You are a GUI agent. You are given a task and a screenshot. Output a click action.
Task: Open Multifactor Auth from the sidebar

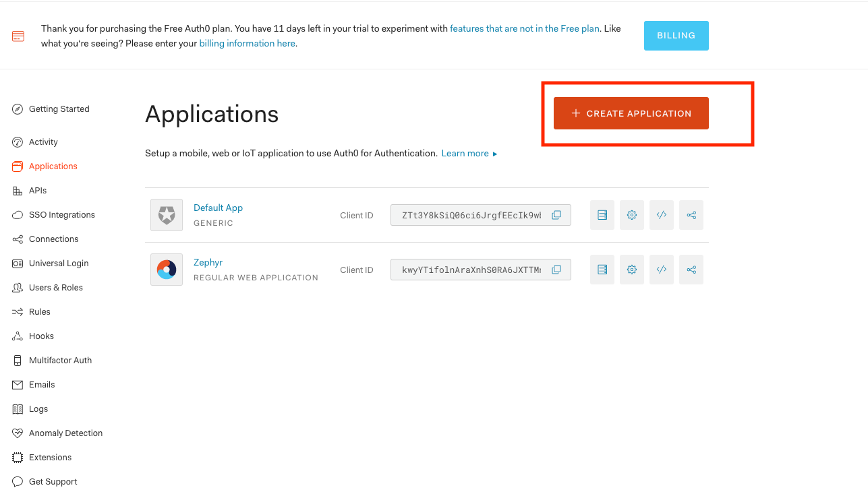[x=61, y=360]
